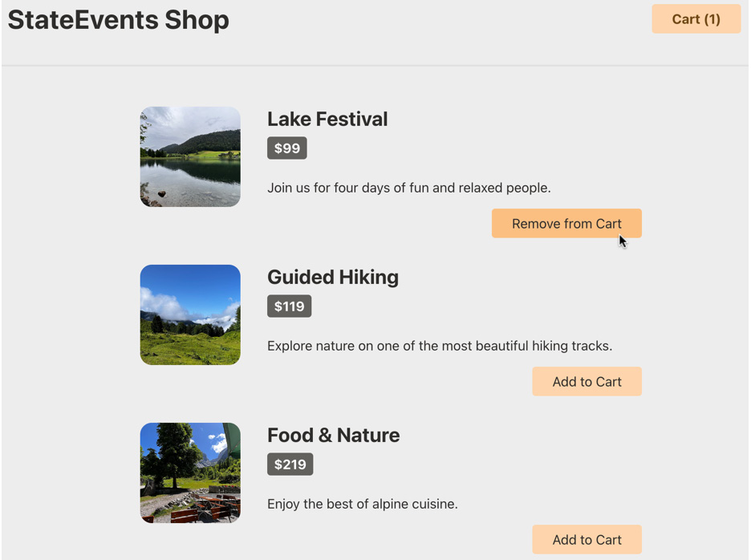Screen dimensions: 751x560
Task: Click Remove from Cart for Lake Festival
Action: click(566, 224)
